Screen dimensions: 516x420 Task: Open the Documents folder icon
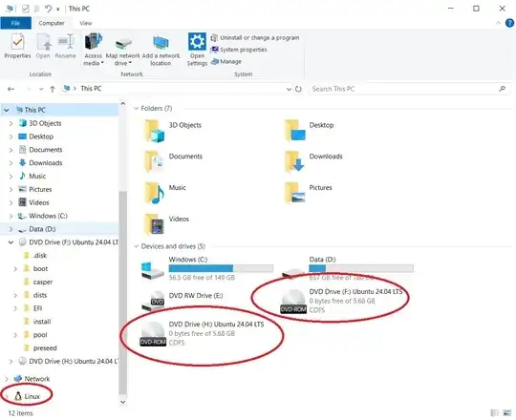pyautogui.click(x=155, y=161)
